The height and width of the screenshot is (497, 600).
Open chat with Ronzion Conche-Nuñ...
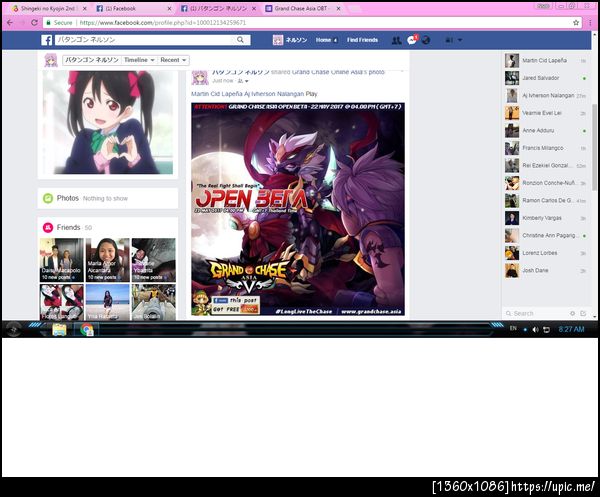546,183
